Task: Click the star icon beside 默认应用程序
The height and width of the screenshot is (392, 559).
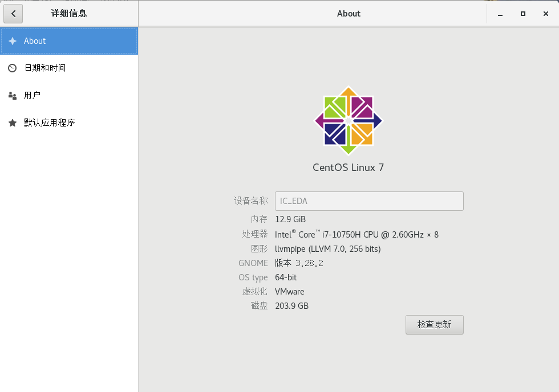Action: coord(12,122)
